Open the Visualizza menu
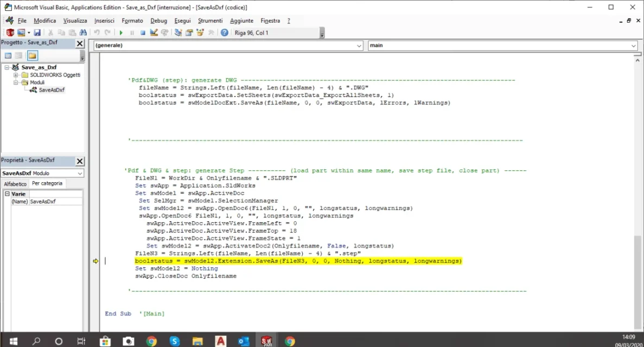Viewport: 644px width, 347px height. [75, 21]
